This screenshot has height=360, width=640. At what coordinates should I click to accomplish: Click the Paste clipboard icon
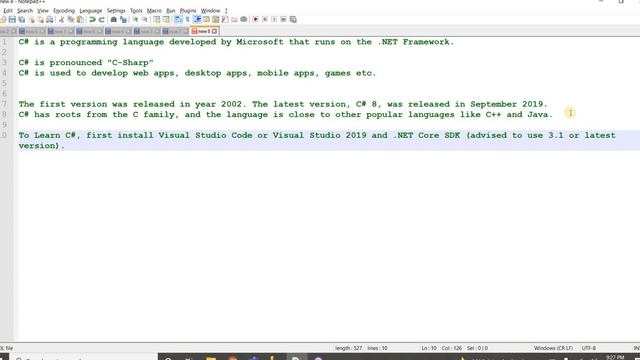tap(80, 20)
